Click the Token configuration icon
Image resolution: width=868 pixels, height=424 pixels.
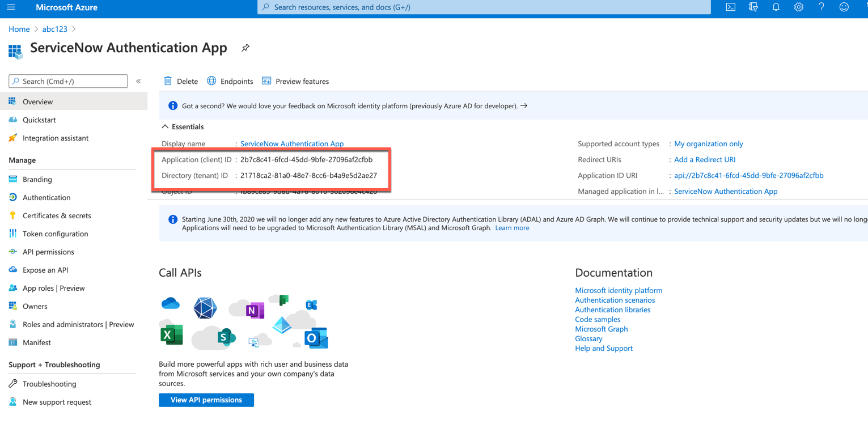pos(12,234)
